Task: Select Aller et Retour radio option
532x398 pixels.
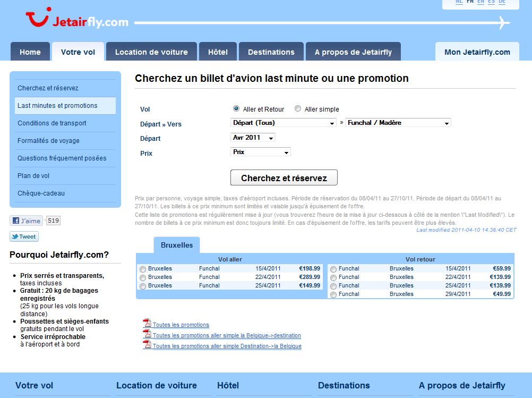Action: point(236,109)
